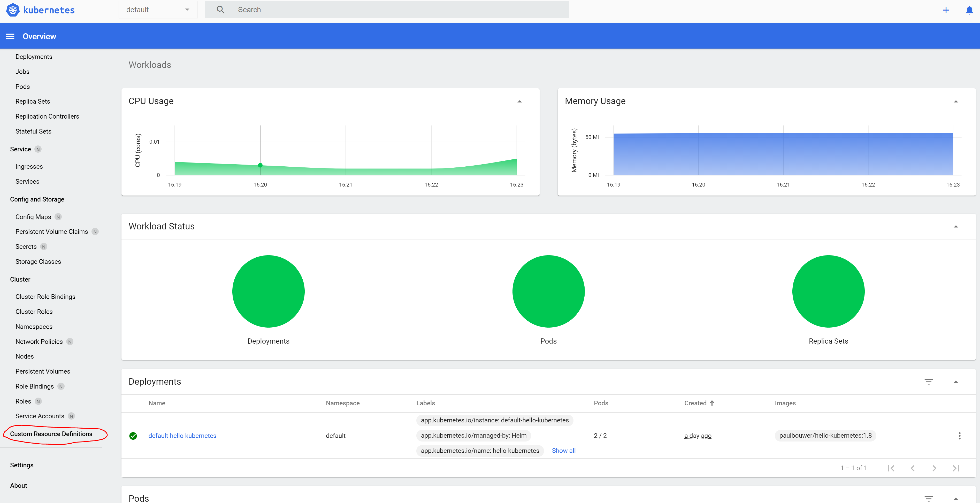
Task: Open default-hello-kubernetes deployment link
Action: pos(182,436)
